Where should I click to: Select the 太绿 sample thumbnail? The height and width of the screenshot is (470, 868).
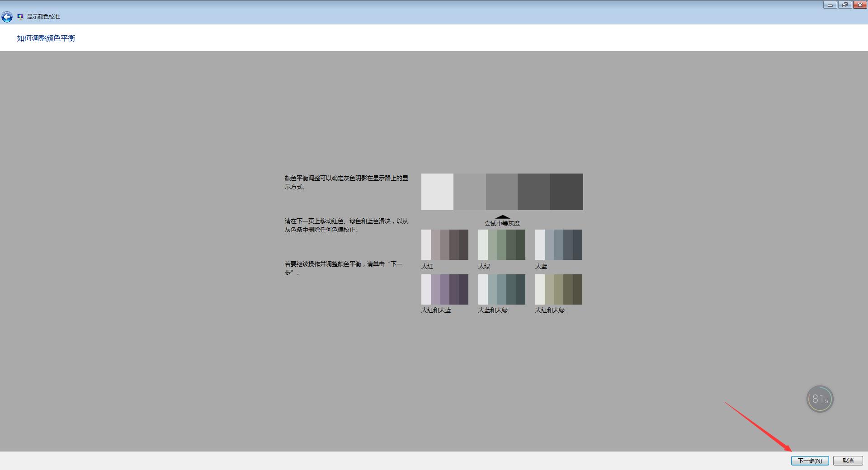pyautogui.click(x=502, y=244)
